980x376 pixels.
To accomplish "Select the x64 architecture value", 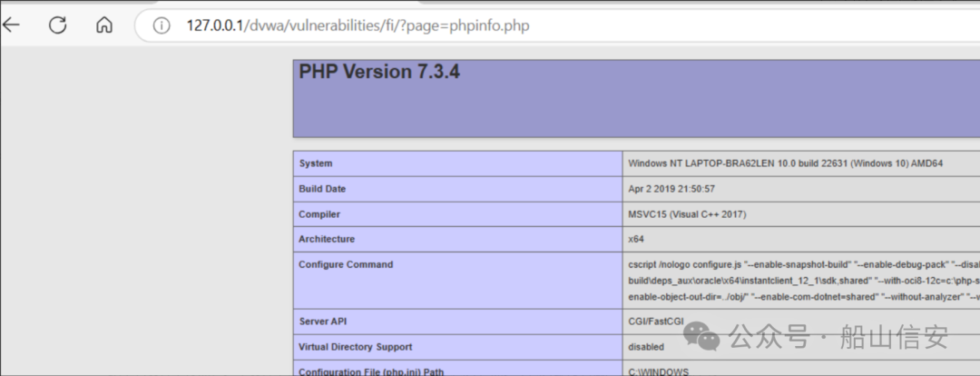I will (636, 239).
